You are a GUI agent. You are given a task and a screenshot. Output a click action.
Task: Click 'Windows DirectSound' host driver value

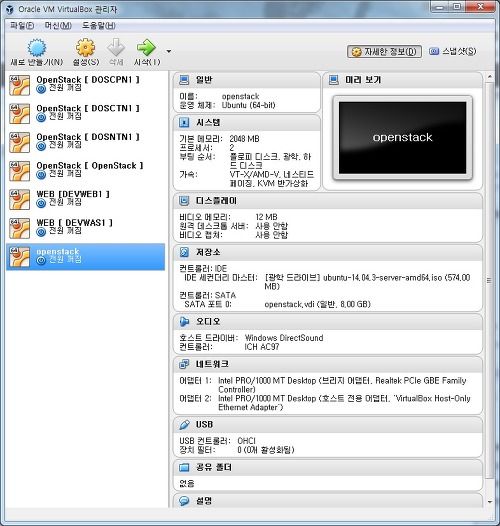click(284, 337)
